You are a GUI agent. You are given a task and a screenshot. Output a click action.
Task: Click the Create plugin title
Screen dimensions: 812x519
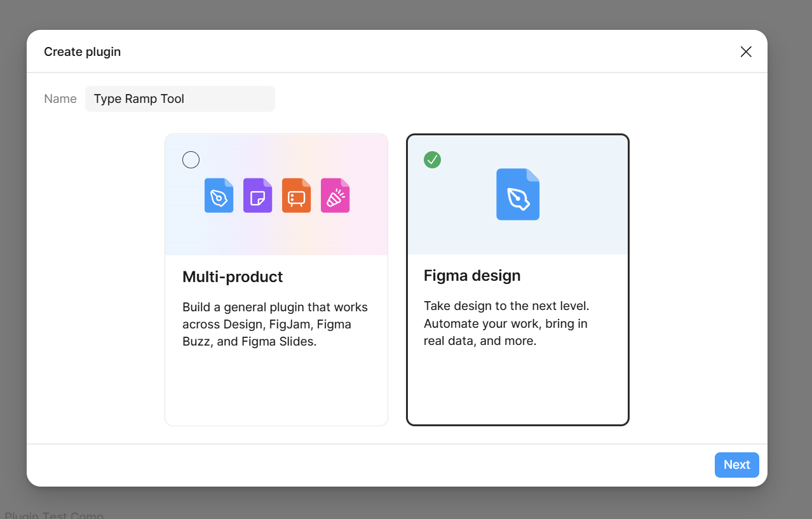tap(82, 51)
